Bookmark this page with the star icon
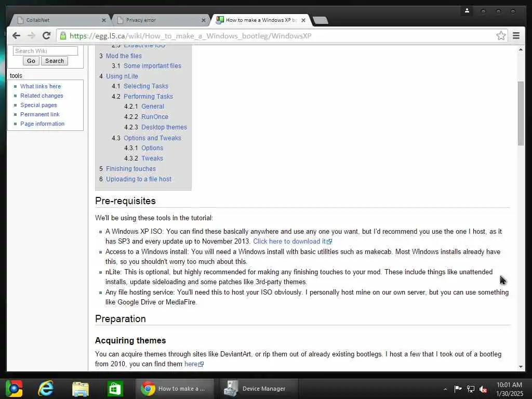532x399 pixels. click(x=501, y=36)
